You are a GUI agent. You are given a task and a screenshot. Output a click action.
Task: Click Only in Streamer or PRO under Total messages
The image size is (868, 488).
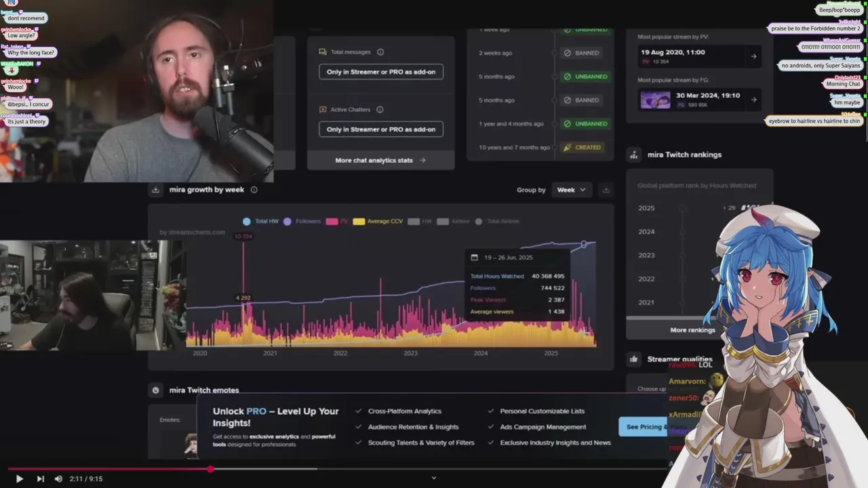[381, 71]
